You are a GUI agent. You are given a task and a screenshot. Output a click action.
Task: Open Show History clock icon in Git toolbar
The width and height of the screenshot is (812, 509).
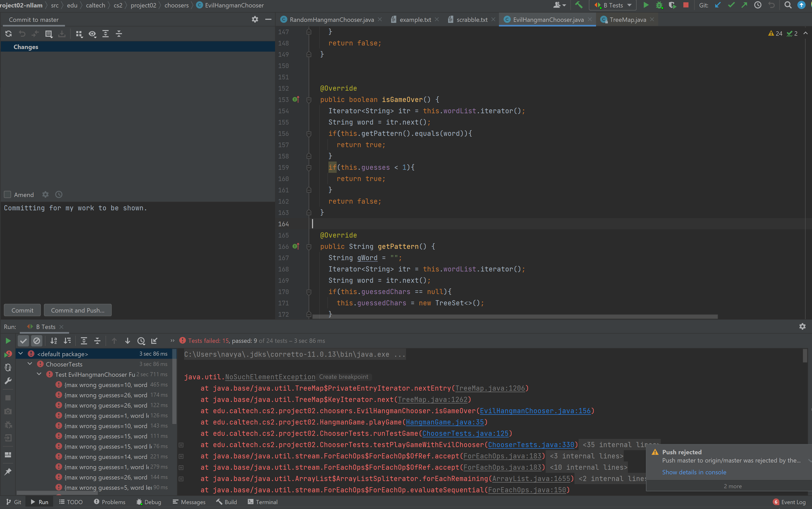pos(758,5)
